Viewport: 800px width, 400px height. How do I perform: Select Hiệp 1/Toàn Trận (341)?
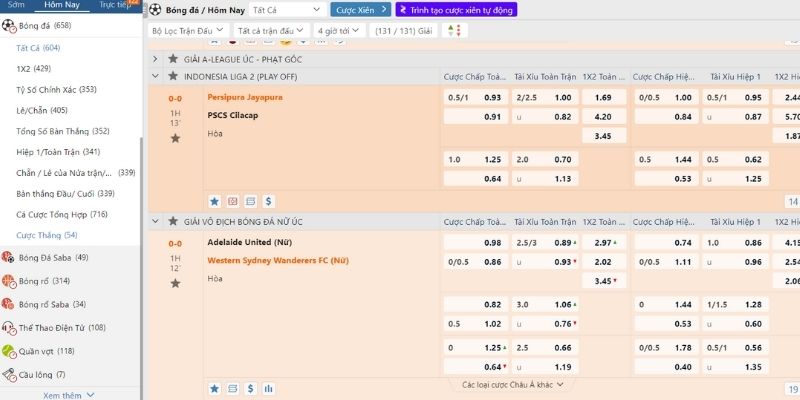tap(58, 152)
